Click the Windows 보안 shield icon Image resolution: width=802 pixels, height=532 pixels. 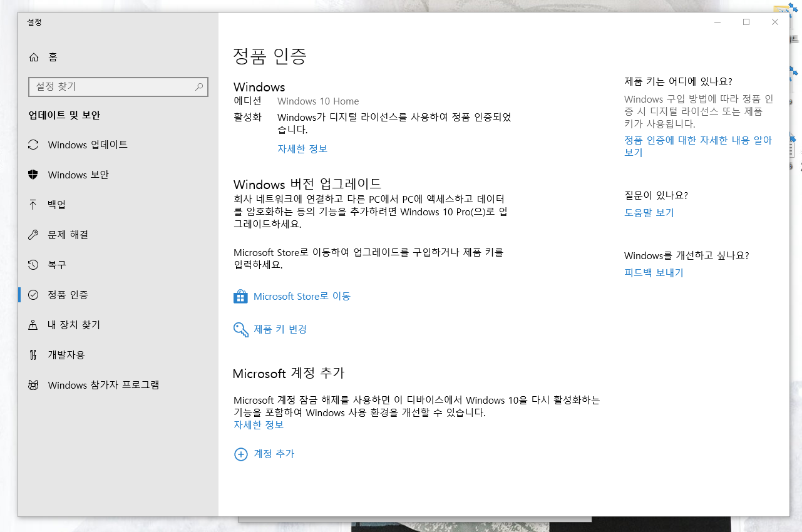point(34,175)
